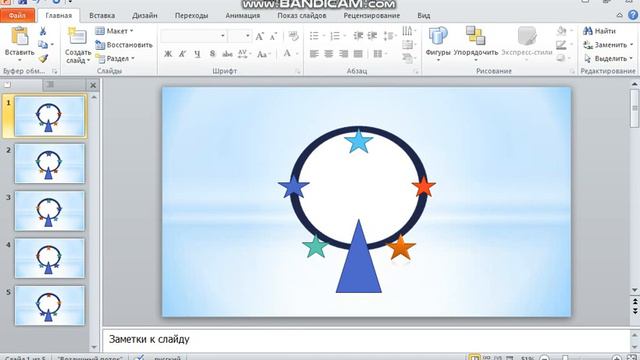640x360 pixels.
Task: Click the Найти find button
Action: 599,31
